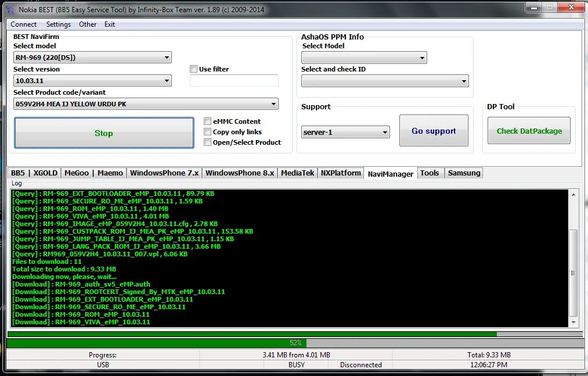Switch to the Samsung tab
This screenshot has height=376, width=588.
pyautogui.click(x=464, y=173)
